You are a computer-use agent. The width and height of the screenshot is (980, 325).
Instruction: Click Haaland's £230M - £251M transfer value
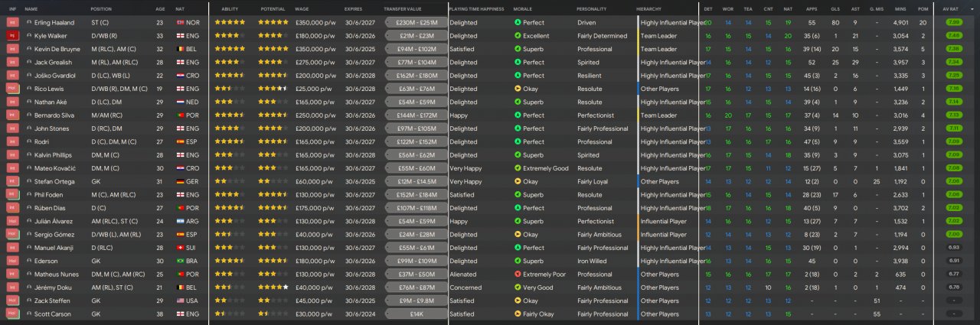pyautogui.click(x=416, y=23)
